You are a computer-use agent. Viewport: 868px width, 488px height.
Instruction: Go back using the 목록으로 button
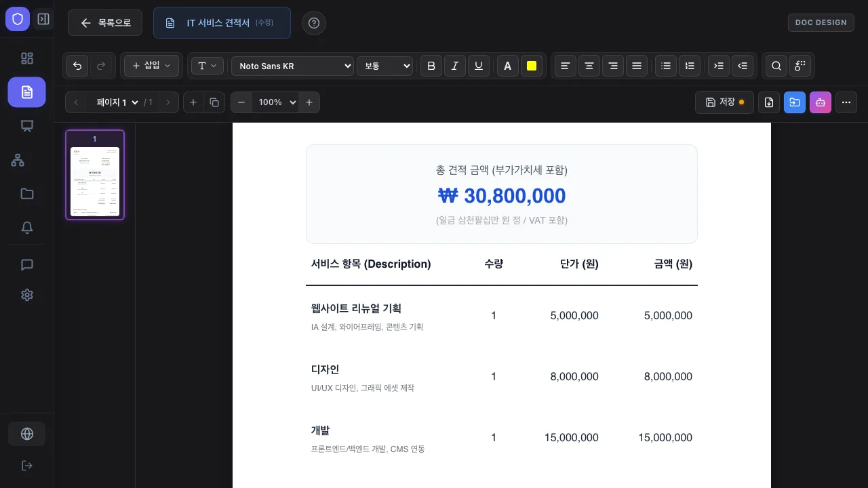104,22
